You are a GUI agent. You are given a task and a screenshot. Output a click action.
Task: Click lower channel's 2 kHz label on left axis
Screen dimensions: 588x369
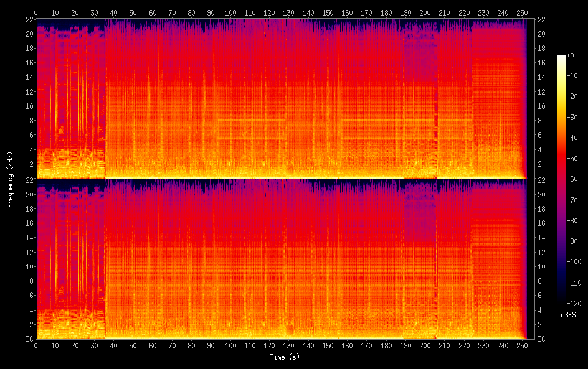[x=29, y=324]
